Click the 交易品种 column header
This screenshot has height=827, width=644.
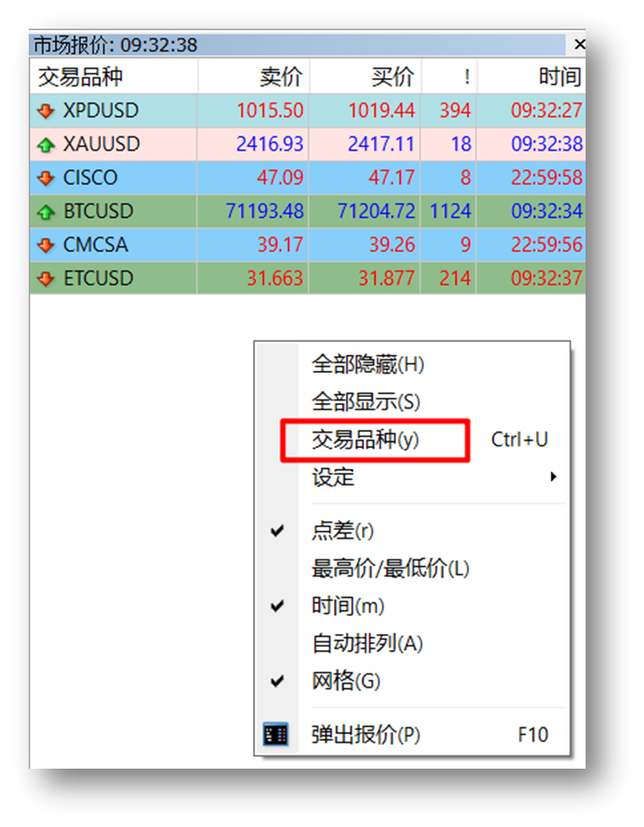point(114,76)
